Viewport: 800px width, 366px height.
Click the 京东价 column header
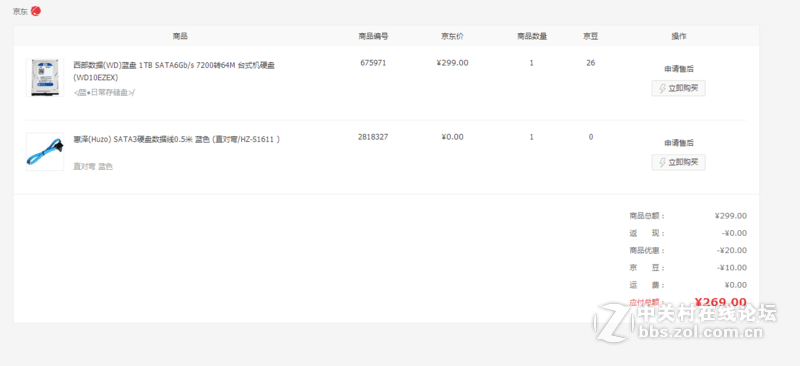(x=453, y=36)
